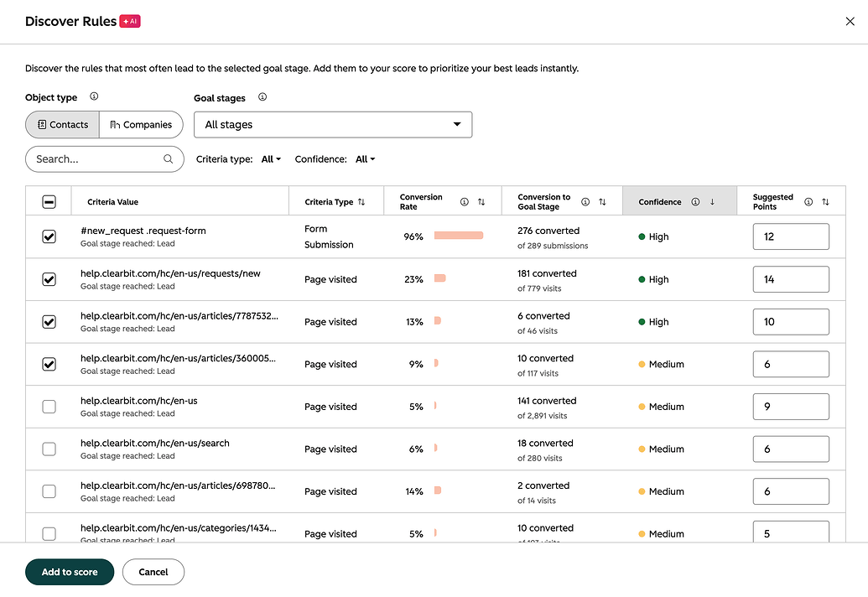The width and height of the screenshot is (868, 597).
Task: Click '18 converted' cell text
Action: click(x=545, y=444)
